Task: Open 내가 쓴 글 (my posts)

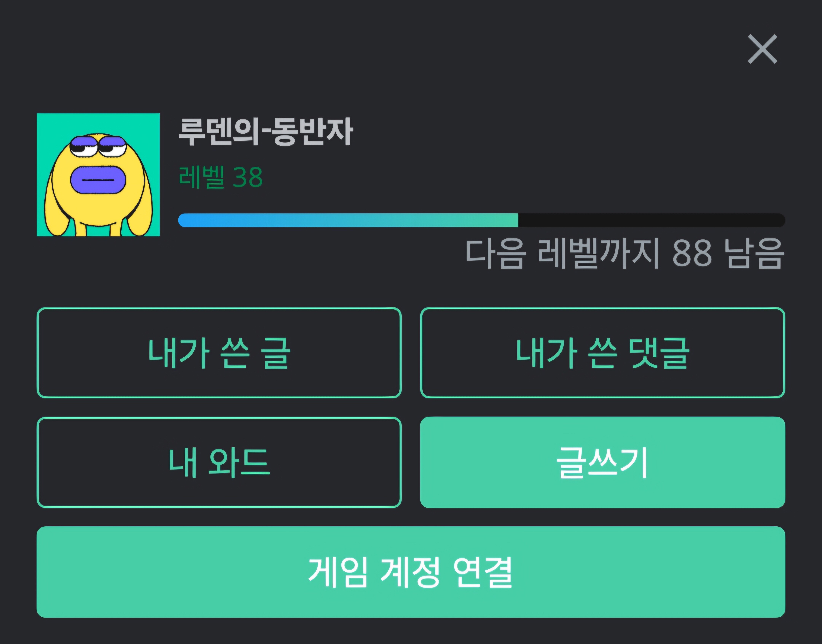Action: click(x=219, y=353)
